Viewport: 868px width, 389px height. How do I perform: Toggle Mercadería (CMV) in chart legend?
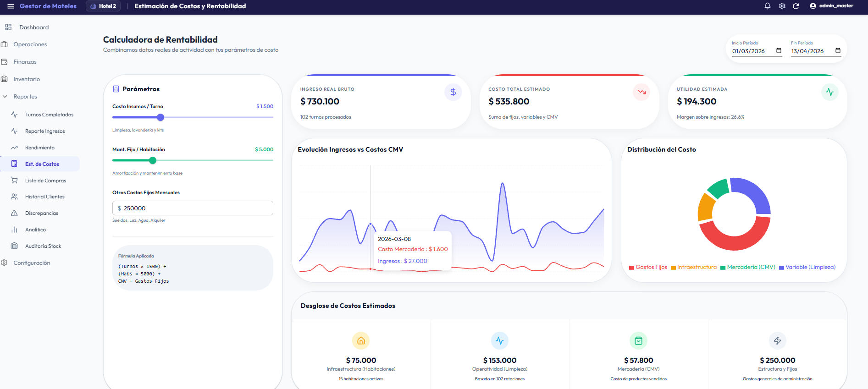click(x=747, y=267)
